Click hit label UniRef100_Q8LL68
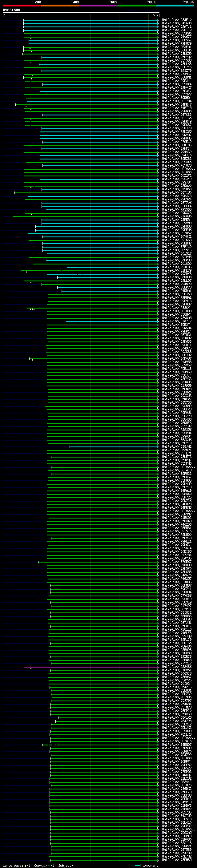This screenshot has width=197, height=868. pos(177,64)
